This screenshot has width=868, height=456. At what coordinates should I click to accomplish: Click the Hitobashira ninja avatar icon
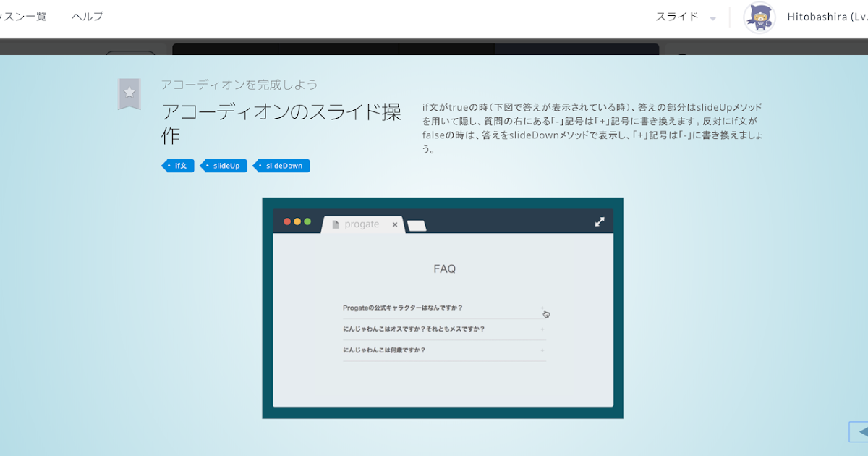point(759,17)
